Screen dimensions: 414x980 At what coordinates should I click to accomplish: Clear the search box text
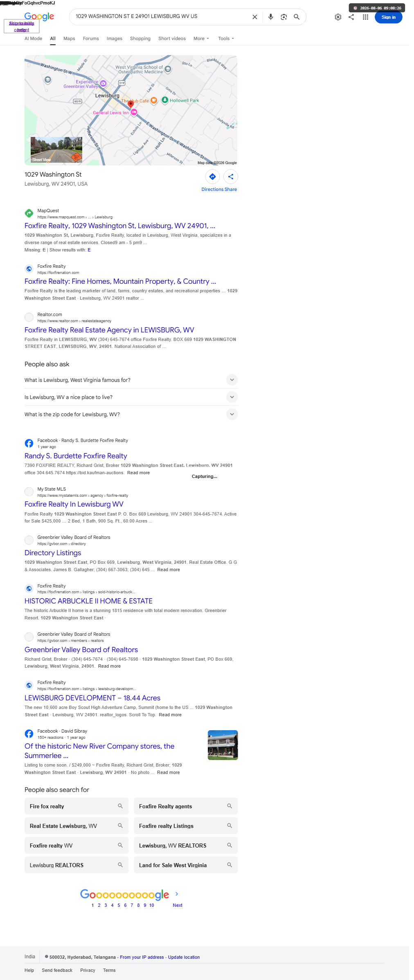(254, 17)
